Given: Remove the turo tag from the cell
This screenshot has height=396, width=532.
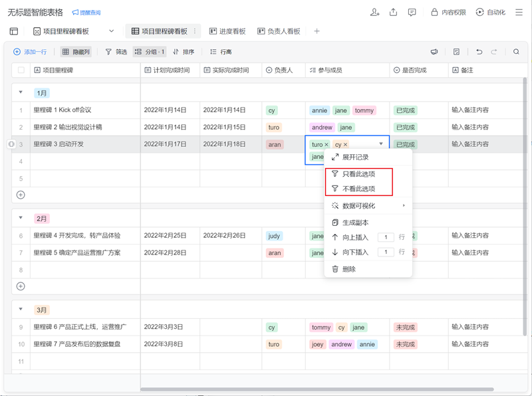Looking at the screenshot, I should tap(327, 145).
